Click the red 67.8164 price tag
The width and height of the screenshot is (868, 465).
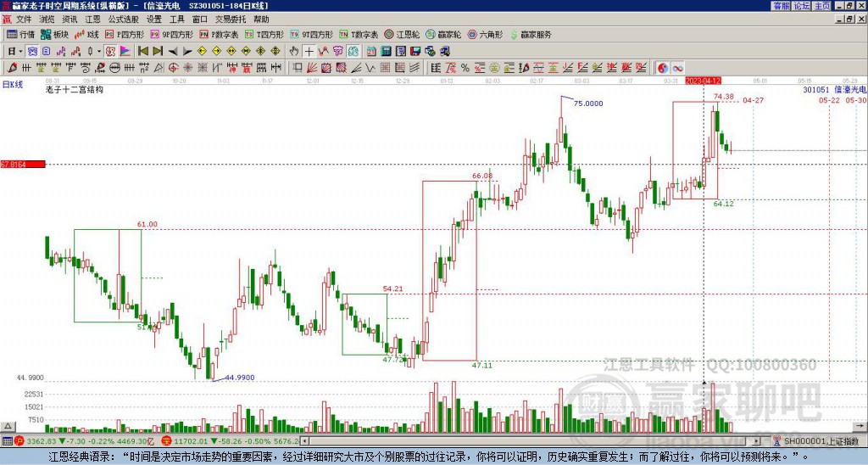click(23, 164)
